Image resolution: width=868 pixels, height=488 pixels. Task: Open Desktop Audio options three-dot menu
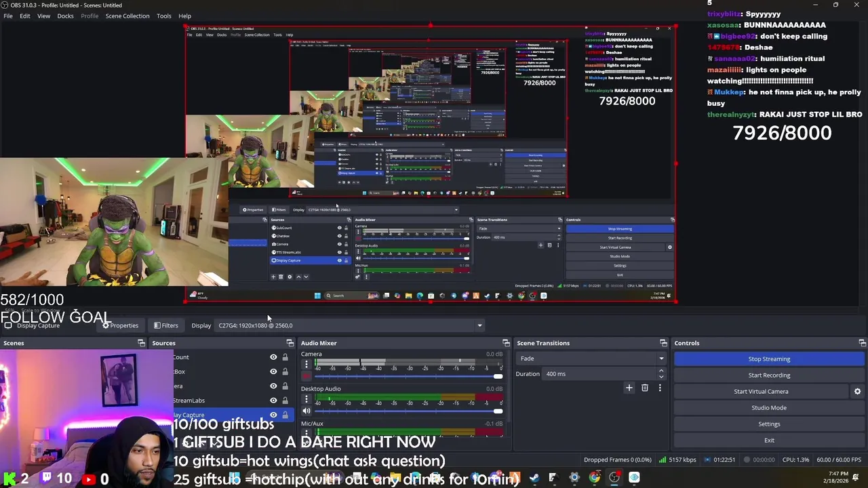(306, 399)
